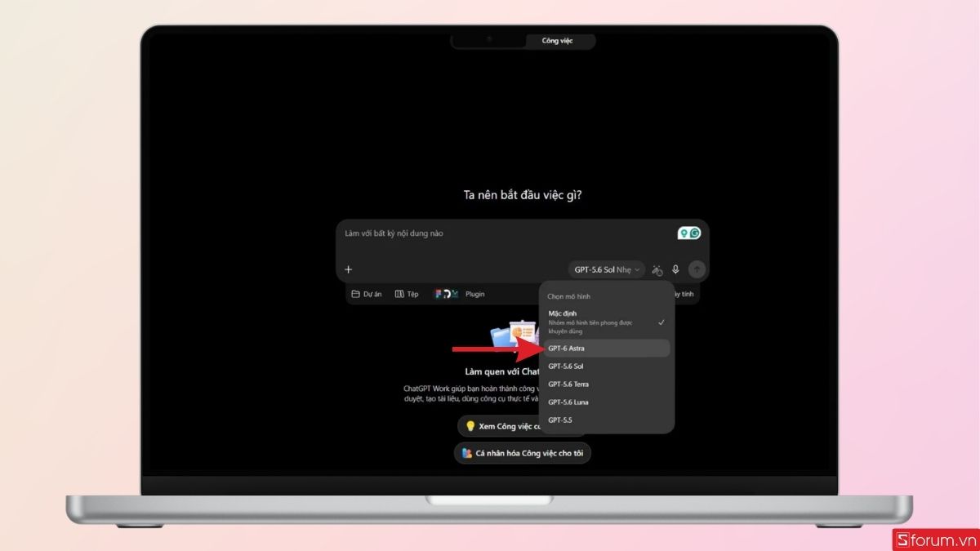Open the Tệp files shortcut
The height and width of the screenshot is (551, 980).
point(407,294)
